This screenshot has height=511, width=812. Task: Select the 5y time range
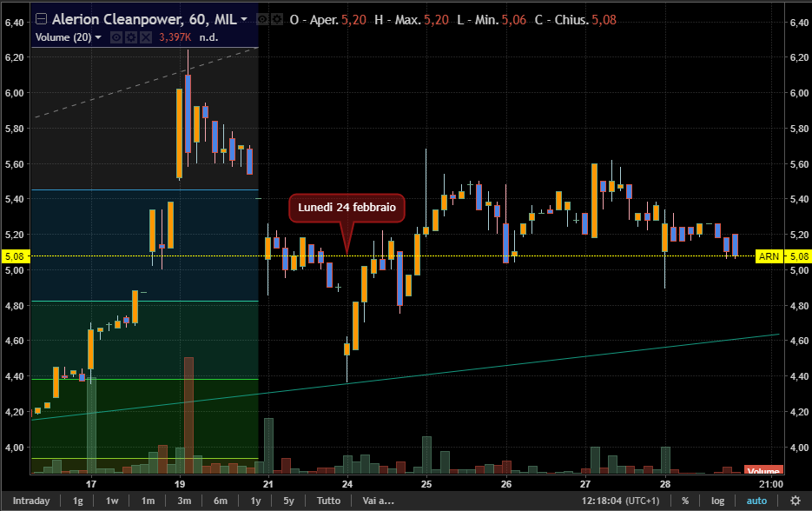(x=288, y=501)
